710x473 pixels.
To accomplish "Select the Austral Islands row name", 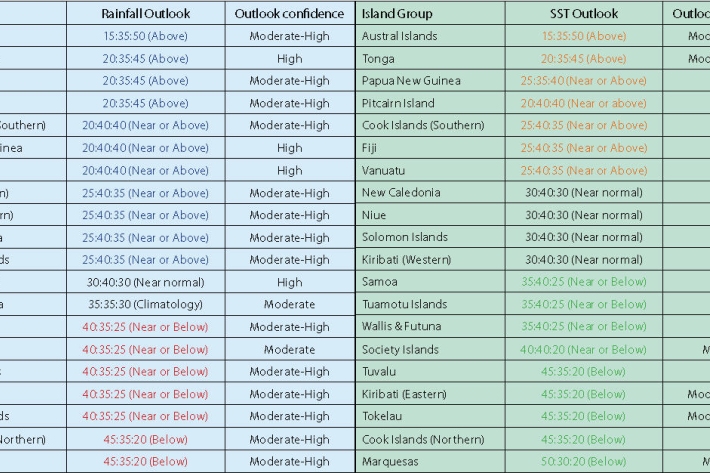I will 400,36.
